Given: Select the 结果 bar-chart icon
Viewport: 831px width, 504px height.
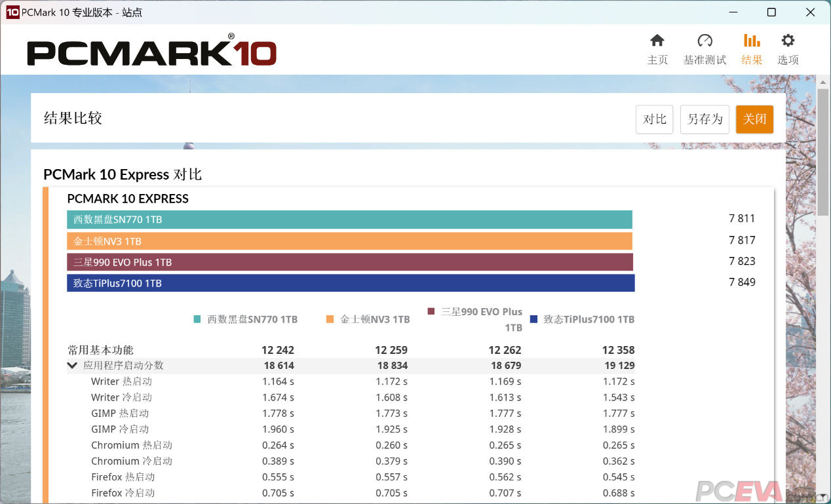Looking at the screenshot, I should click(752, 41).
